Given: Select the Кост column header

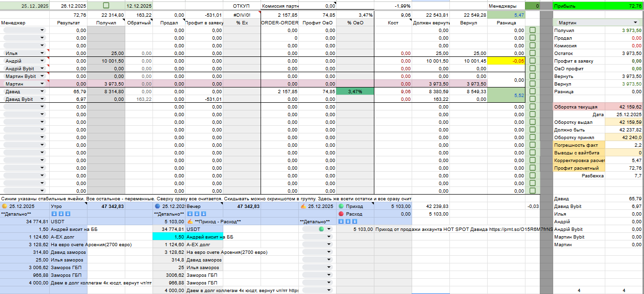Looking at the screenshot, I should pyautogui.click(x=393, y=22).
